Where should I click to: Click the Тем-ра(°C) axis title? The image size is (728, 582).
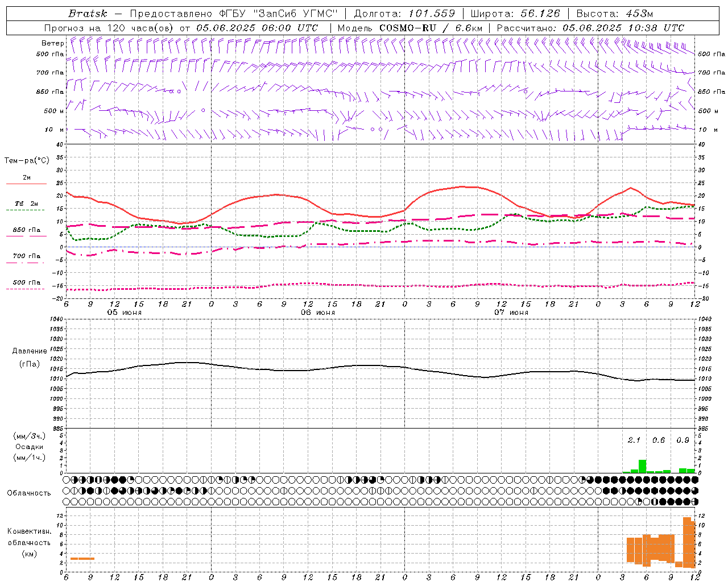(x=27, y=161)
